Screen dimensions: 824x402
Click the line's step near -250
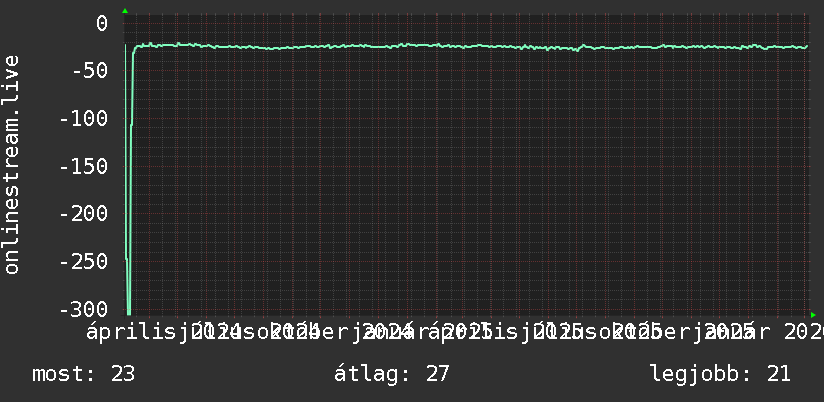point(127,259)
